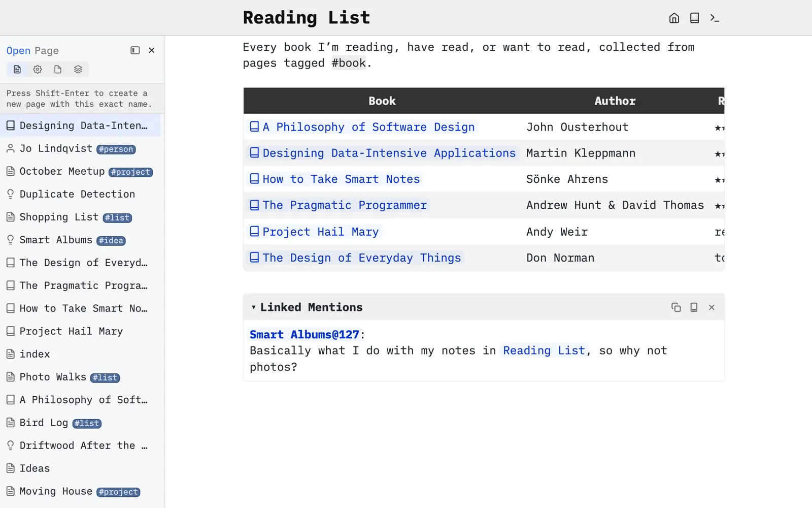Select Shopping List in the page list

click(80, 217)
